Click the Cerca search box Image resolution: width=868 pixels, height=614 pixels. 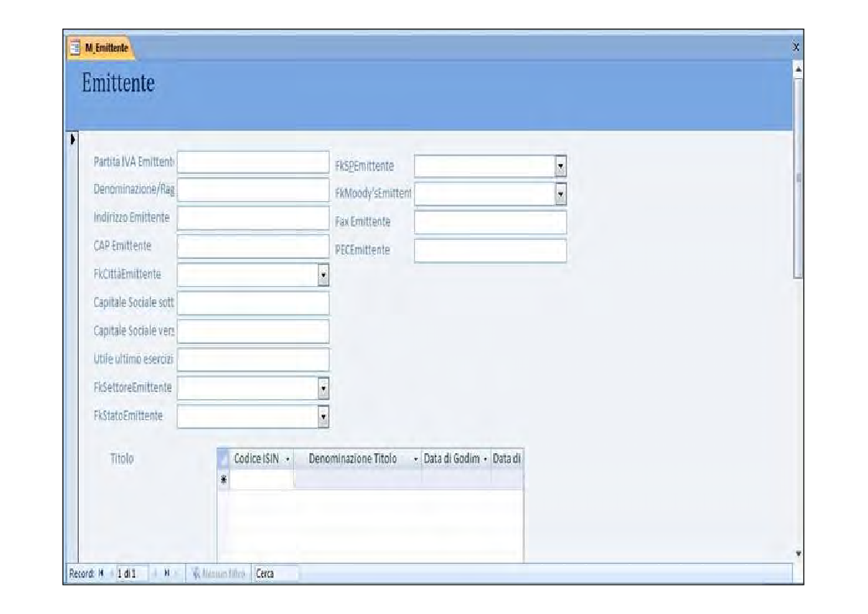pos(275,574)
